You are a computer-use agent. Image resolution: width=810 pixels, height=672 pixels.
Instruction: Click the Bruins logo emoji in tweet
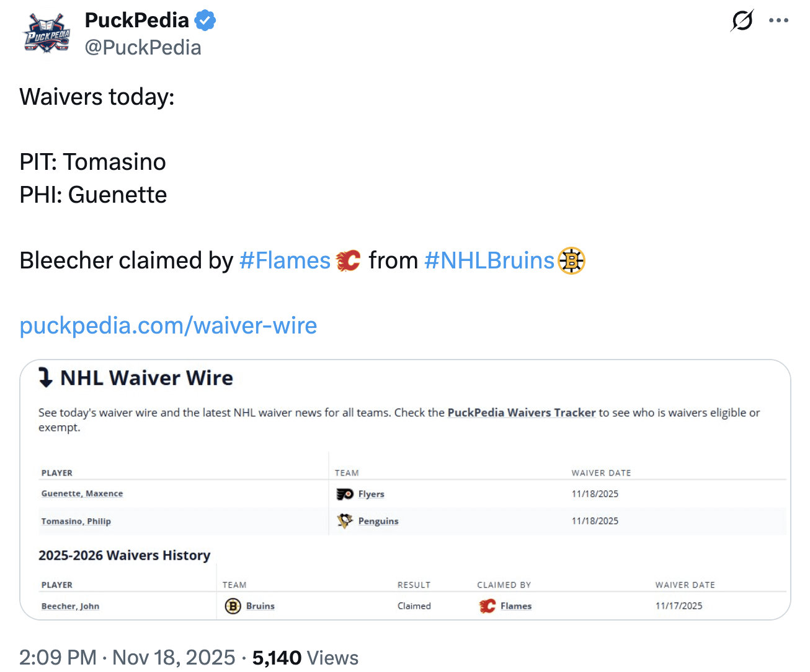point(571,261)
